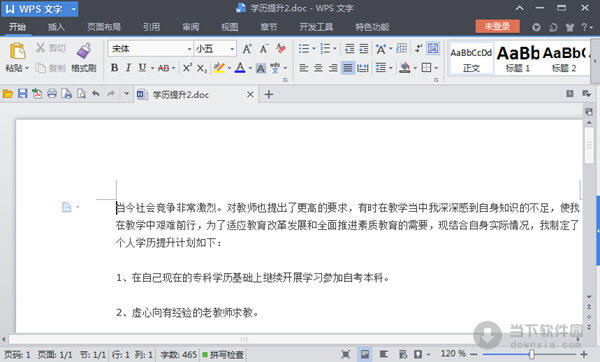Decrease paragraph indent
Viewport: 600px width, 362px height.
(x=350, y=49)
